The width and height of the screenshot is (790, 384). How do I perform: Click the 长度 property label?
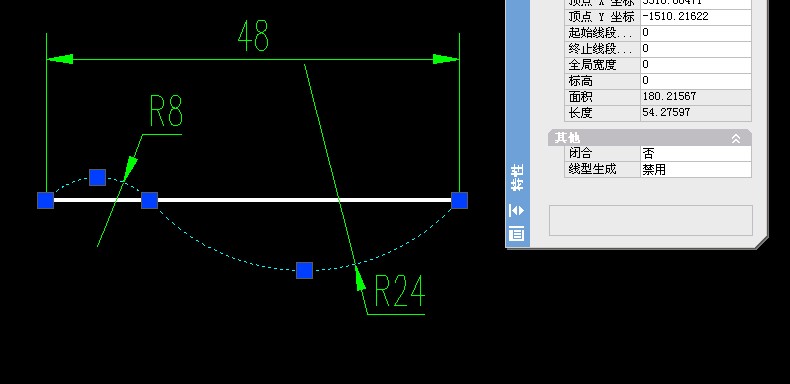[x=580, y=113]
